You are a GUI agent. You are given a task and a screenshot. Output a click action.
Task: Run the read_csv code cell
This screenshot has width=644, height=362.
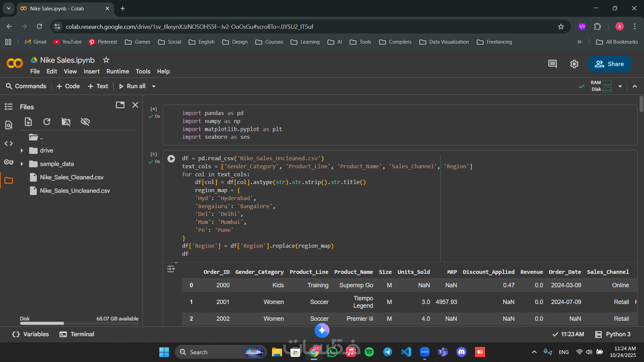[171, 159]
